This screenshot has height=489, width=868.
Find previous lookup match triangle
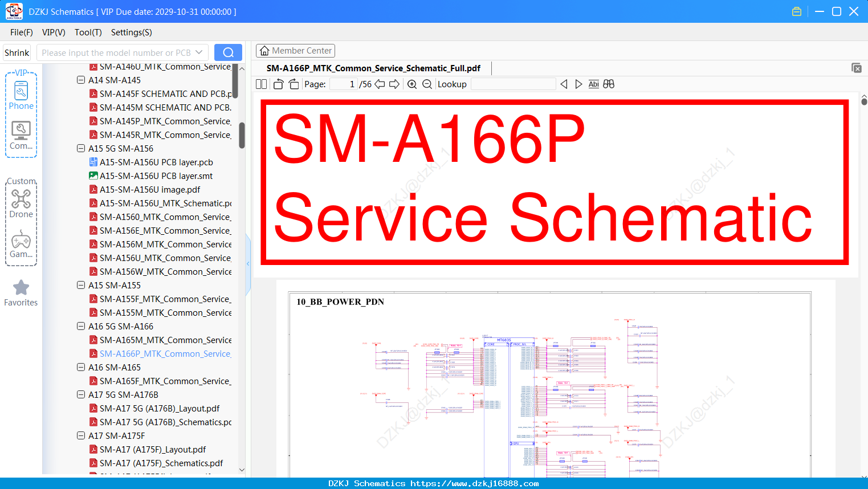click(x=564, y=84)
